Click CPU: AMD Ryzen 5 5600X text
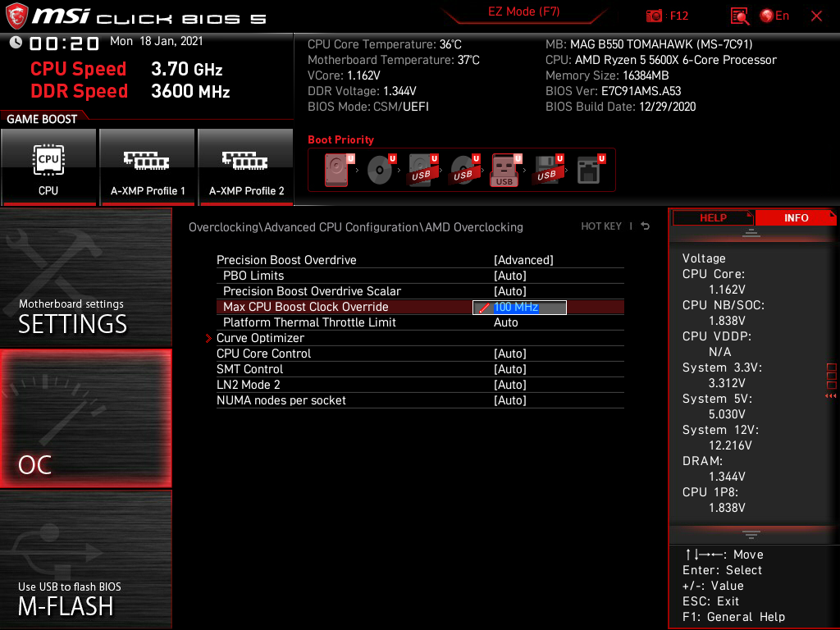This screenshot has width=840, height=630. coord(661,60)
